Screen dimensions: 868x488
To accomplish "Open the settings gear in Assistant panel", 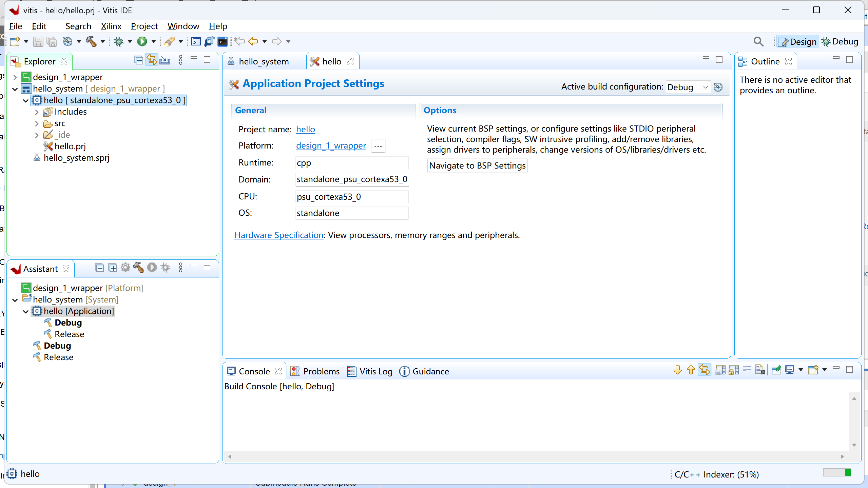I will point(126,268).
